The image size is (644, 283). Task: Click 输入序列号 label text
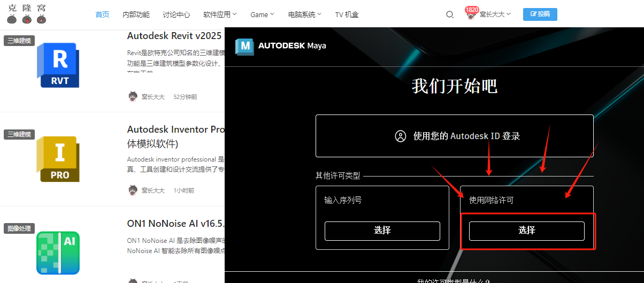point(343,201)
